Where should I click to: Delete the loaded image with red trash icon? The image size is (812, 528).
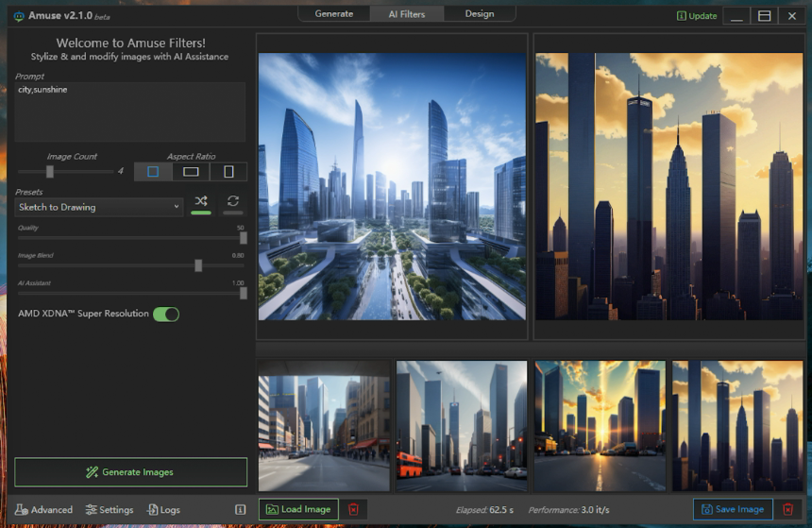(353, 509)
